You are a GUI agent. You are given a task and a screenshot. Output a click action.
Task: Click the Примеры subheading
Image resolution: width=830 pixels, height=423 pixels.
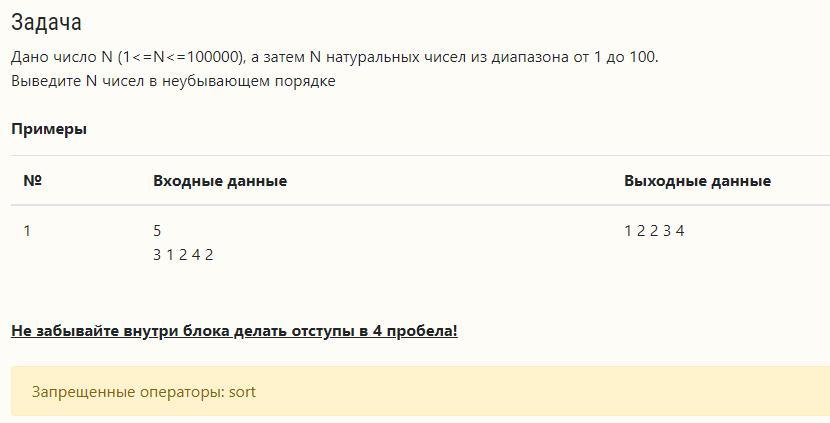click(x=49, y=129)
